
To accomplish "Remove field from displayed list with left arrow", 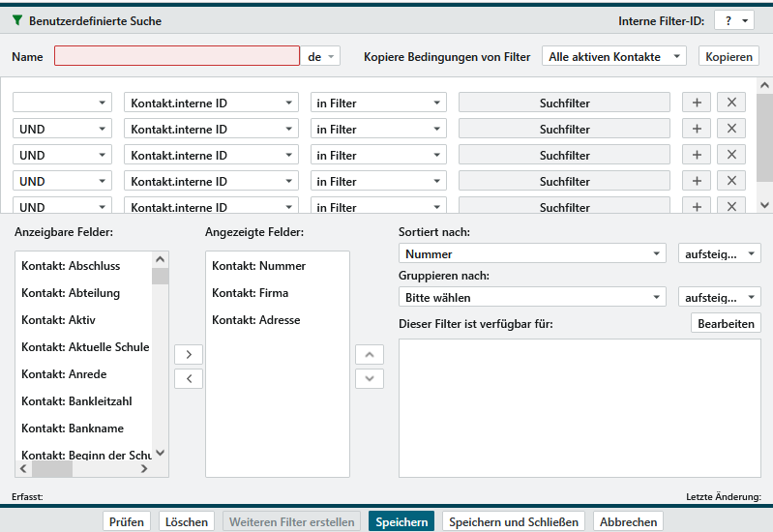I will [188, 378].
